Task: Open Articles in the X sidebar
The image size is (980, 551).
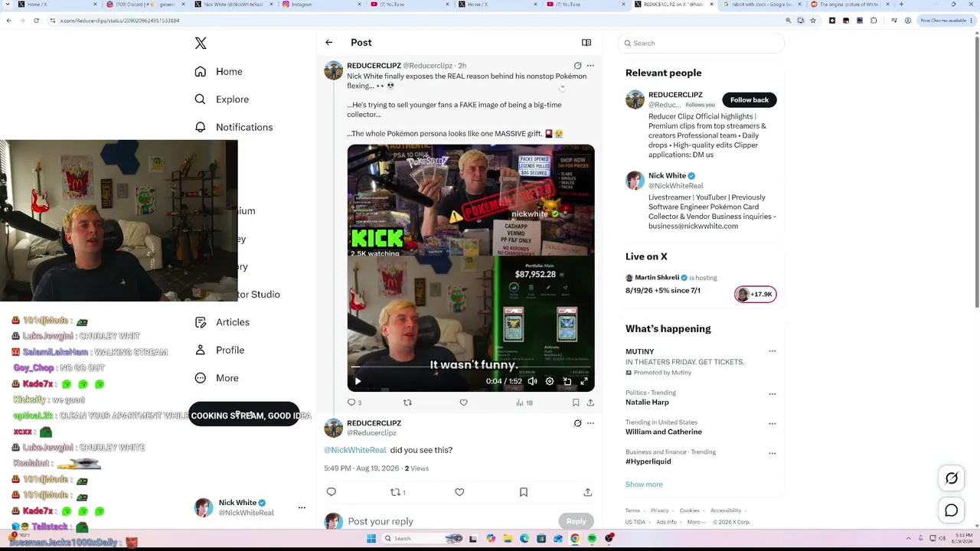Action: click(x=221, y=322)
